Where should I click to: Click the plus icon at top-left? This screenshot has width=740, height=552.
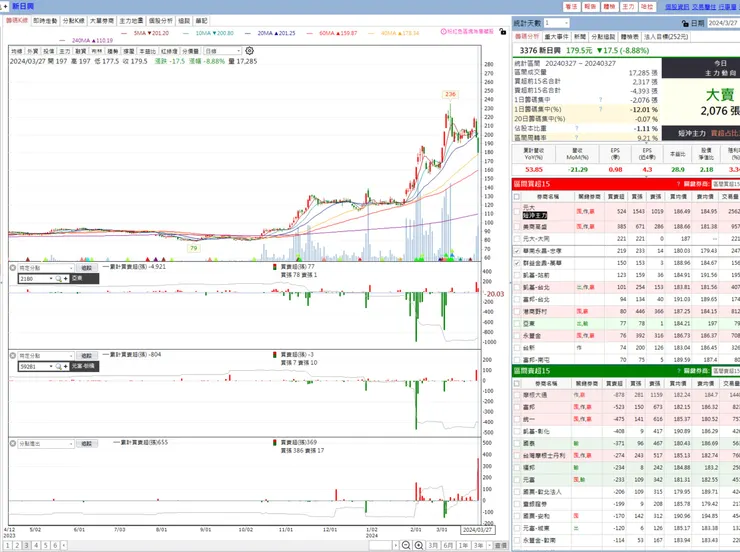pyautogui.click(x=5, y=6)
